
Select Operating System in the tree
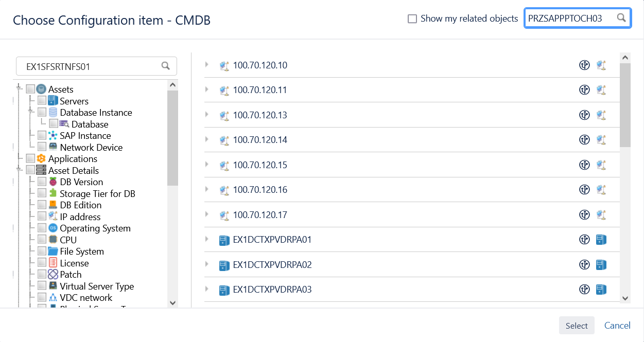95,228
